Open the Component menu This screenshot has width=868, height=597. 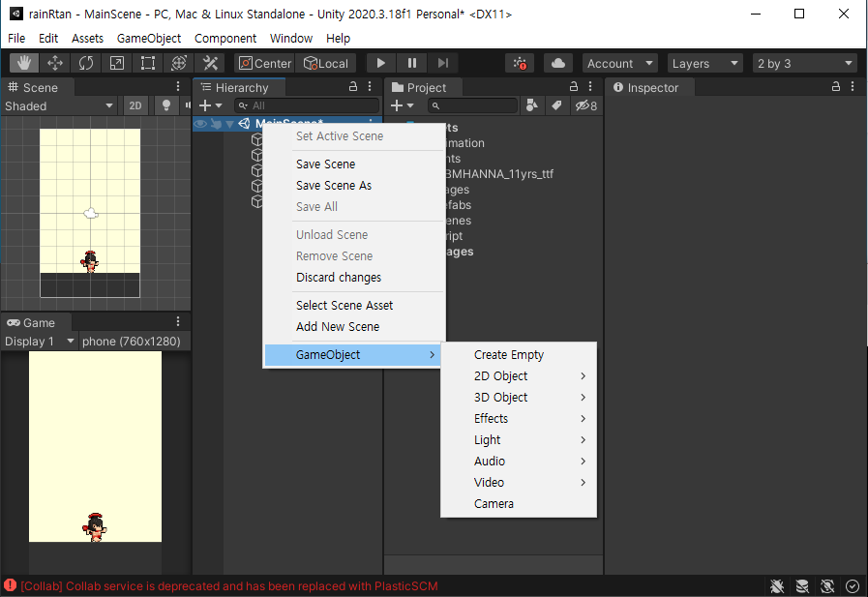(x=225, y=38)
